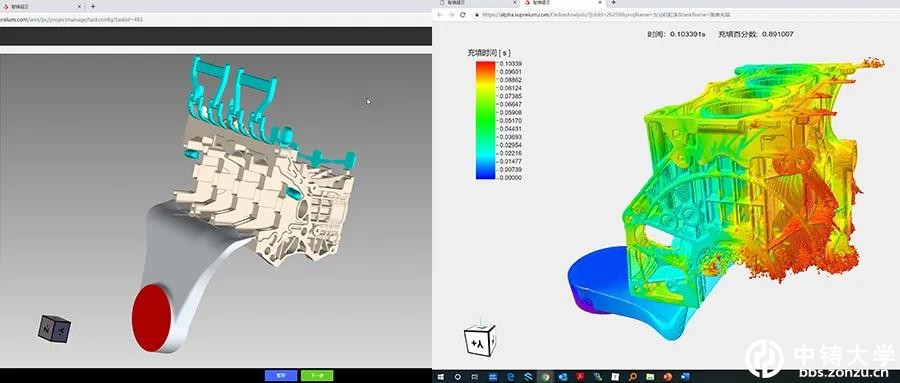Click the browser back arrow

pyautogui.click(x=440, y=14)
